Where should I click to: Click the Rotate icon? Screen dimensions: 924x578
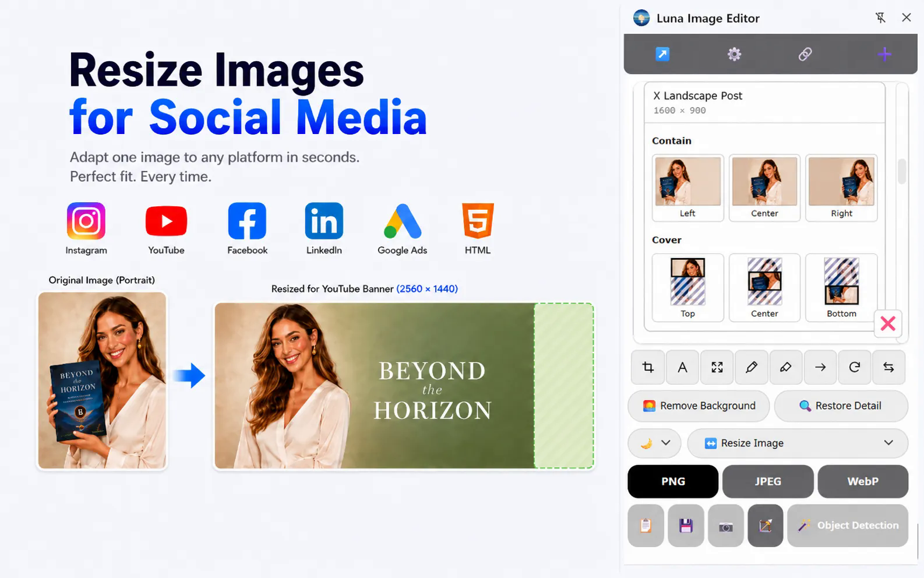pyautogui.click(x=854, y=367)
